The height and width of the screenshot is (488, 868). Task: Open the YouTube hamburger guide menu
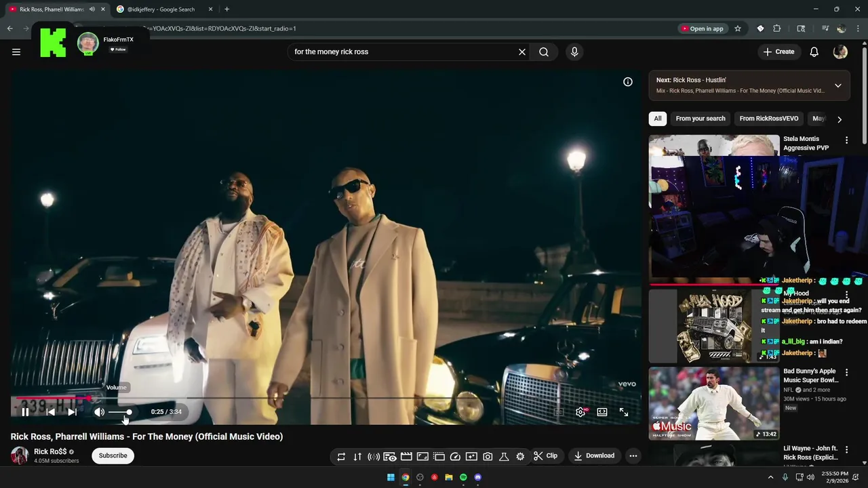16,52
